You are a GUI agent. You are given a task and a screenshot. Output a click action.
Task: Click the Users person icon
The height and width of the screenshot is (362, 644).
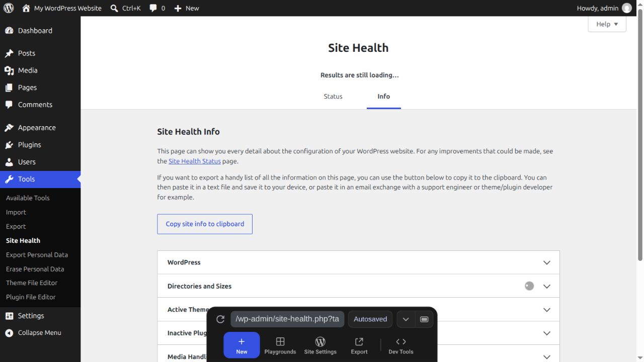tap(9, 162)
